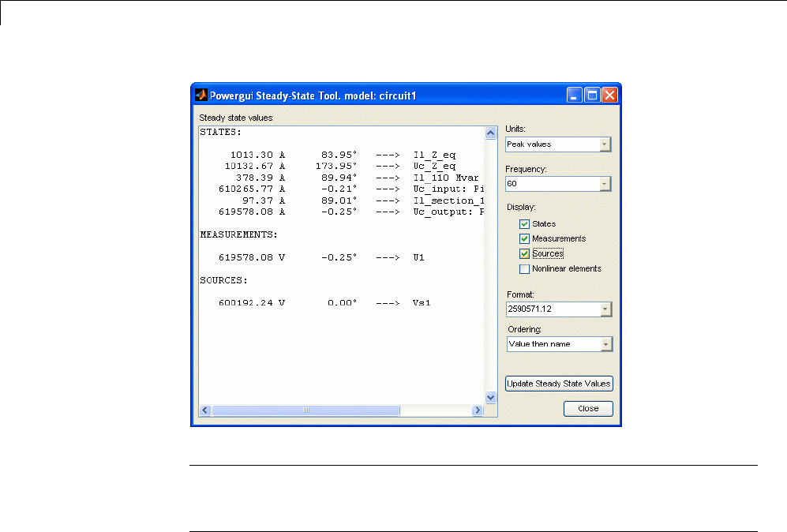Click the U1 measurement name
Image resolution: width=787 pixels, height=532 pixels.
pyautogui.click(x=418, y=257)
